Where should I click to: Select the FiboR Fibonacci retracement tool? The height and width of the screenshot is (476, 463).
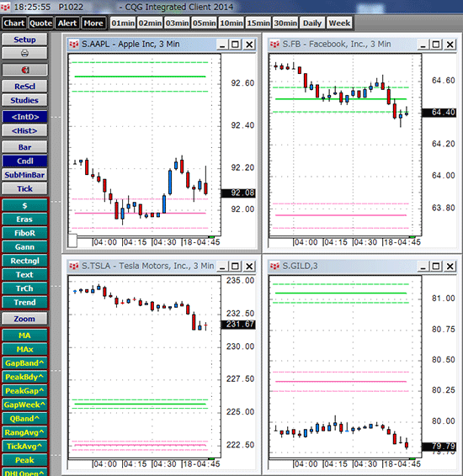(24, 233)
